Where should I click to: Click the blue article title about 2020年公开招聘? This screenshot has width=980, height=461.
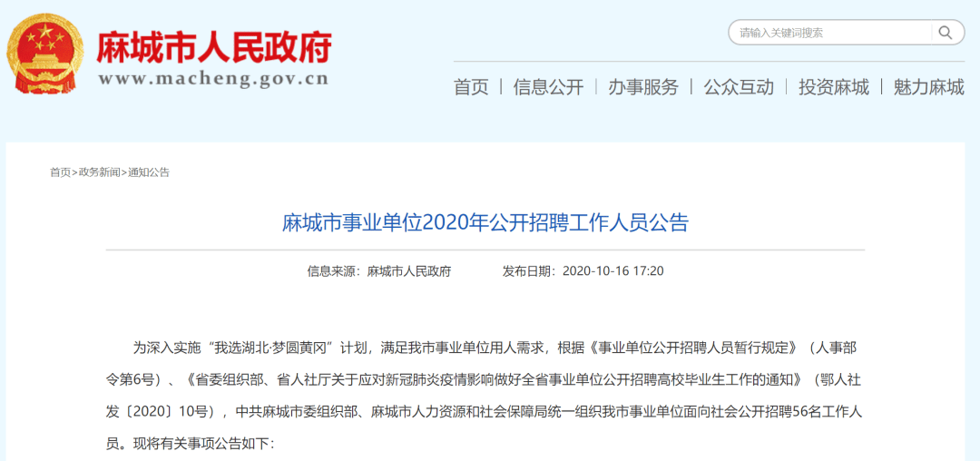click(485, 222)
